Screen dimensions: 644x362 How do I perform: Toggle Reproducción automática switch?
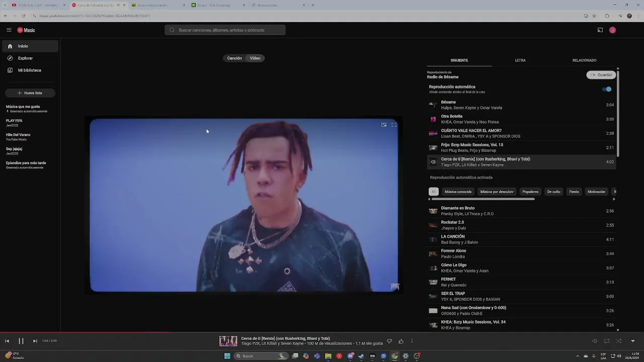pos(607,89)
